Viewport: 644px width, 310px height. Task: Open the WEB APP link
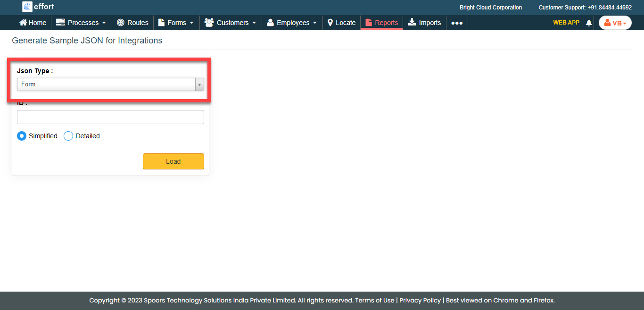[566, 23]
